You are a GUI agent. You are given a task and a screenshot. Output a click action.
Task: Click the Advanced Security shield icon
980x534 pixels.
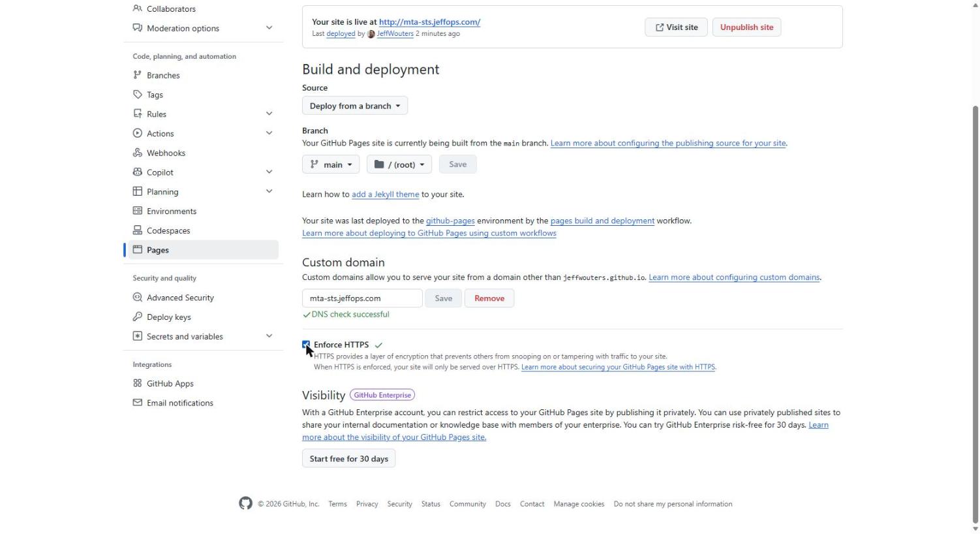(137, 298)
